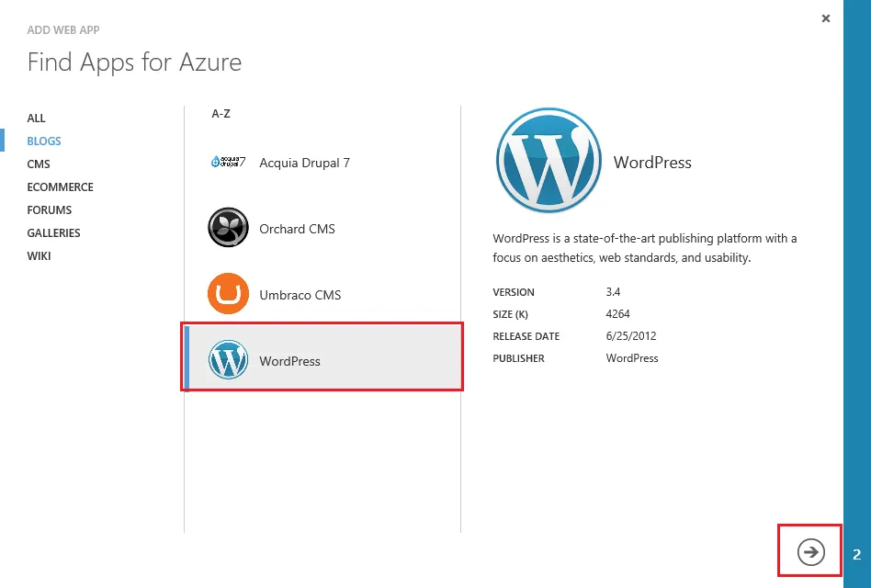Image resolution: width=871 pixels, height=588 pixels.
Task: Choose Umbraco CMS app name
Action: tap(300, 295)
